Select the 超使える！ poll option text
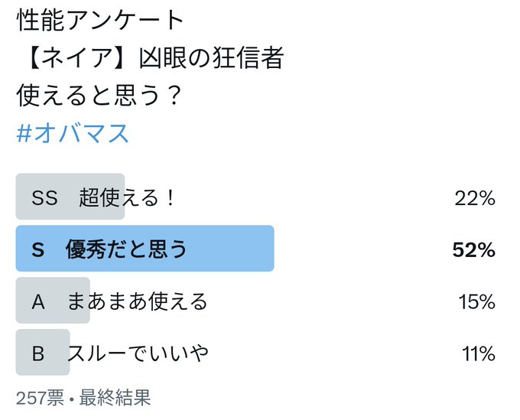Image resolution: width=520 pixels, height=420 pixels. [x=127, y=197]
